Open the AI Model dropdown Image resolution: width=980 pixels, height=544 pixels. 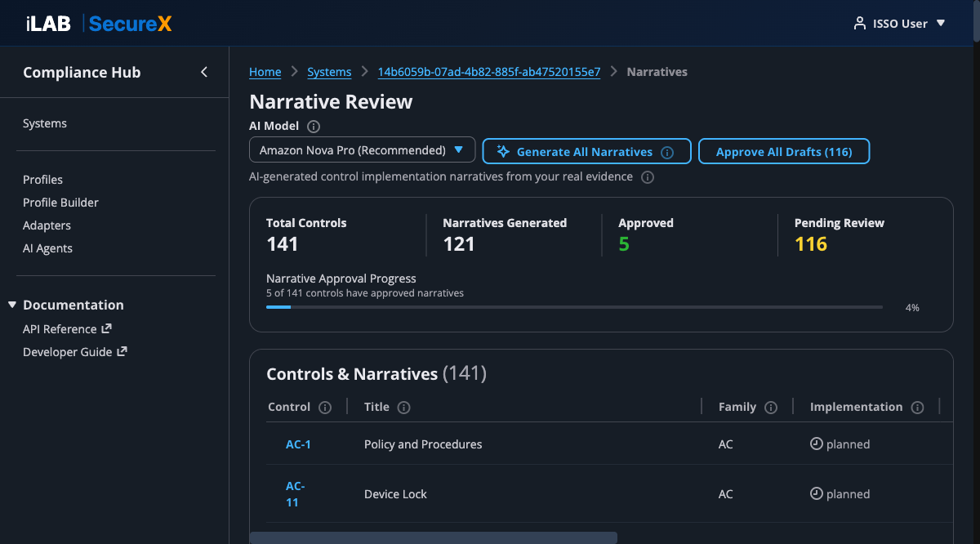362,150
